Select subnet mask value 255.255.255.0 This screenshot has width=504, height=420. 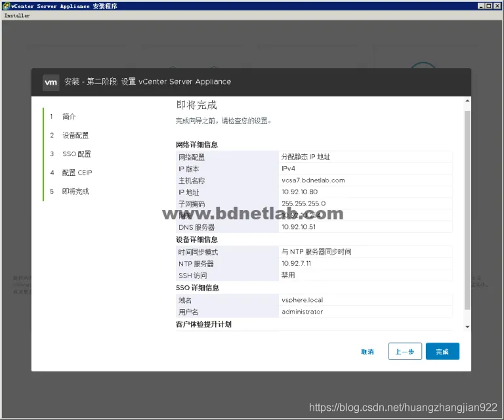303,203
